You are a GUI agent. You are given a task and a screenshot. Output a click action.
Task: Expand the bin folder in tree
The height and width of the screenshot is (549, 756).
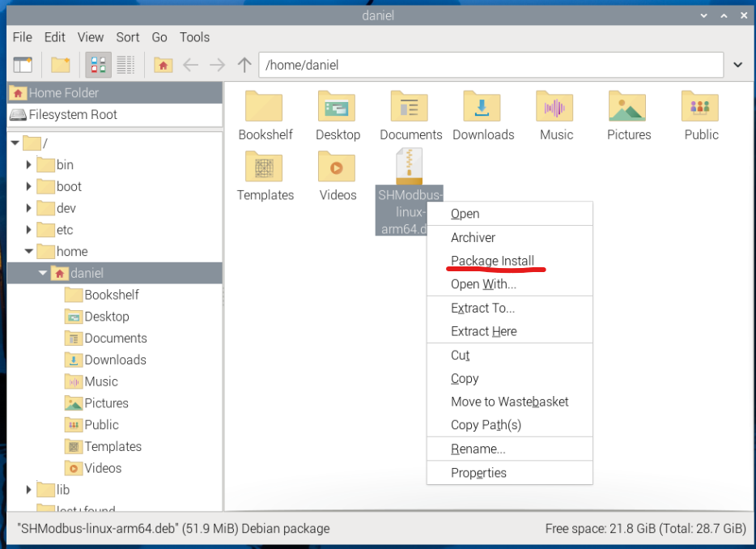29,165
